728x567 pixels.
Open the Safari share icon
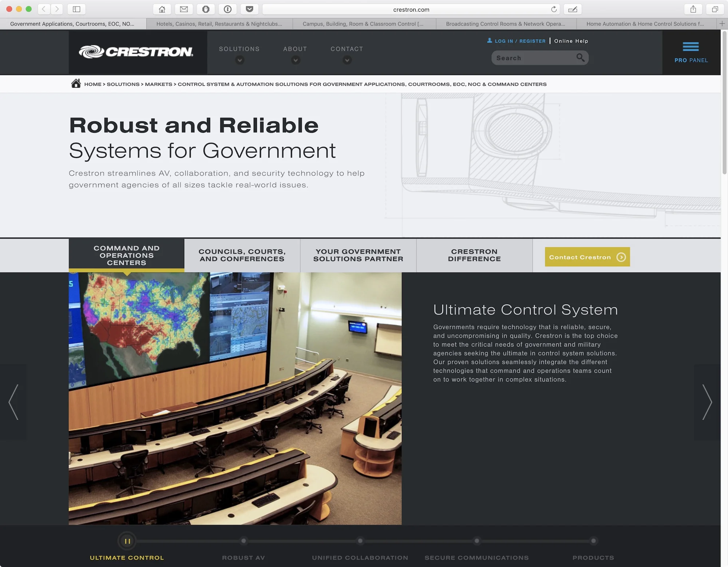(x=693, y=9)
